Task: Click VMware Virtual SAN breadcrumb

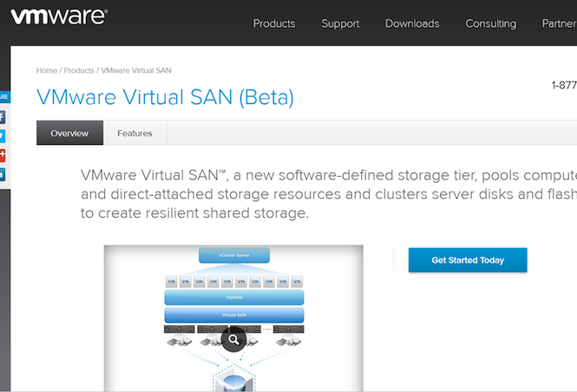Action: click(136, 70)
